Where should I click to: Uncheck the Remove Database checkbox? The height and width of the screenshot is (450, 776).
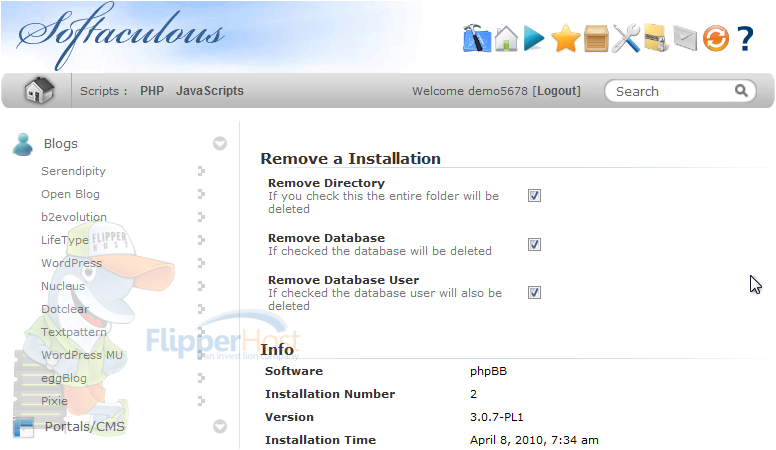click(x=534, y=245)
